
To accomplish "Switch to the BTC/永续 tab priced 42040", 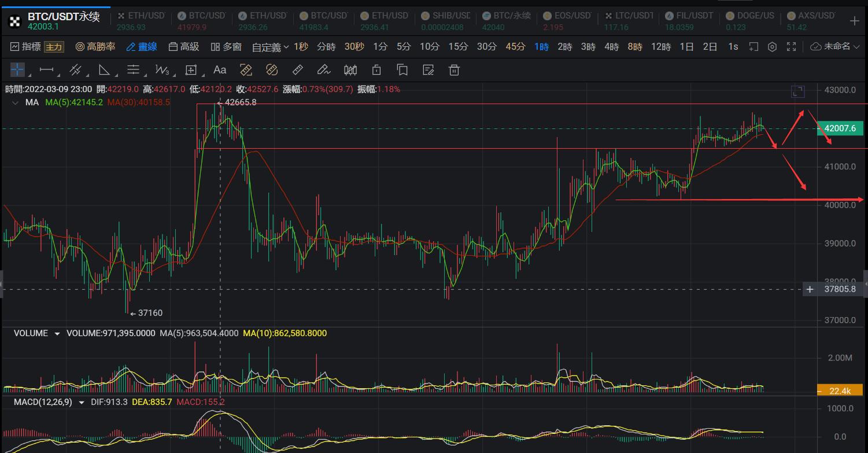I will (507, 21).
